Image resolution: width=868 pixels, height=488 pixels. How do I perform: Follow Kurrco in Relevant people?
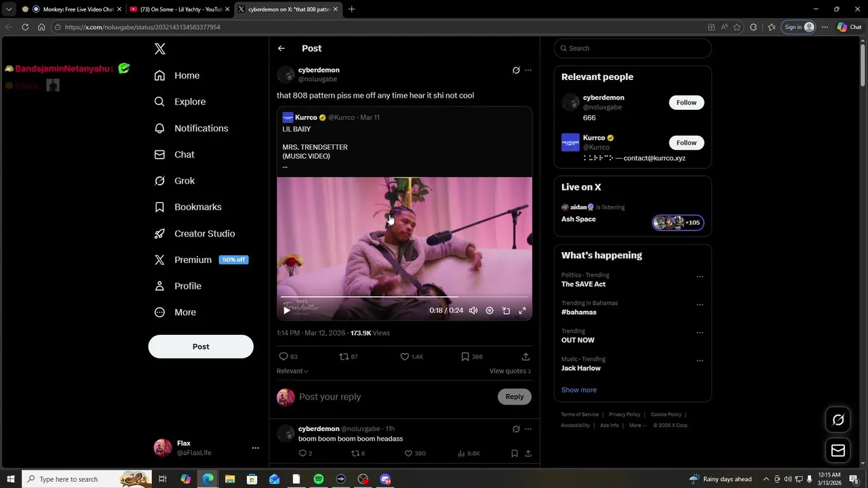tap(686, 142)
